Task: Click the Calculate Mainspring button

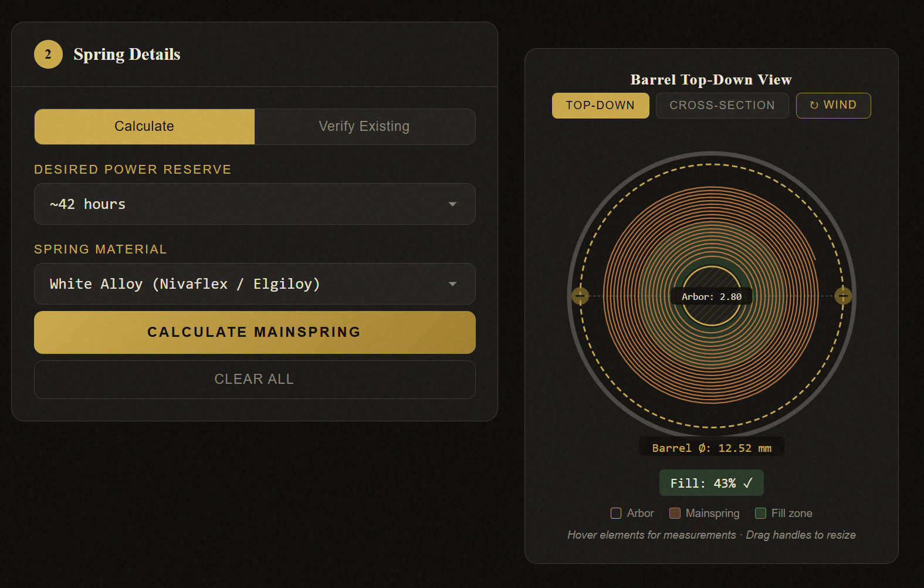Action: tap(255, 332)
